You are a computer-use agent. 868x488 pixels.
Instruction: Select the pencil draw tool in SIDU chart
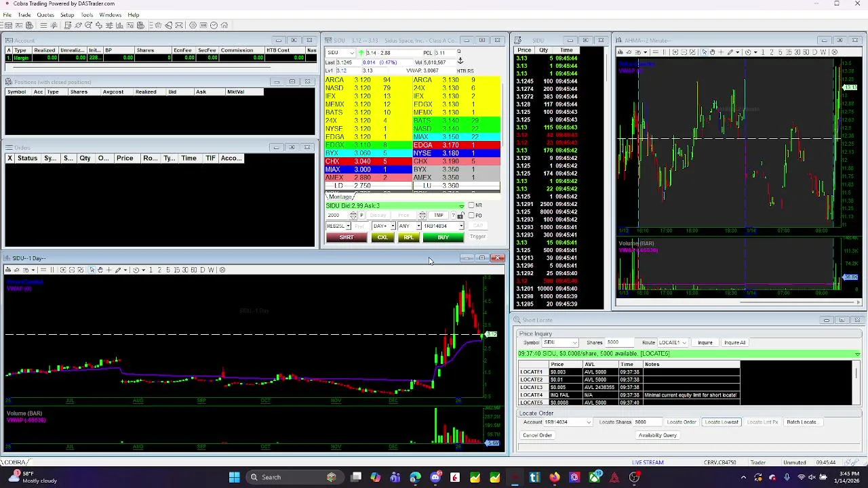click(118, 270)
